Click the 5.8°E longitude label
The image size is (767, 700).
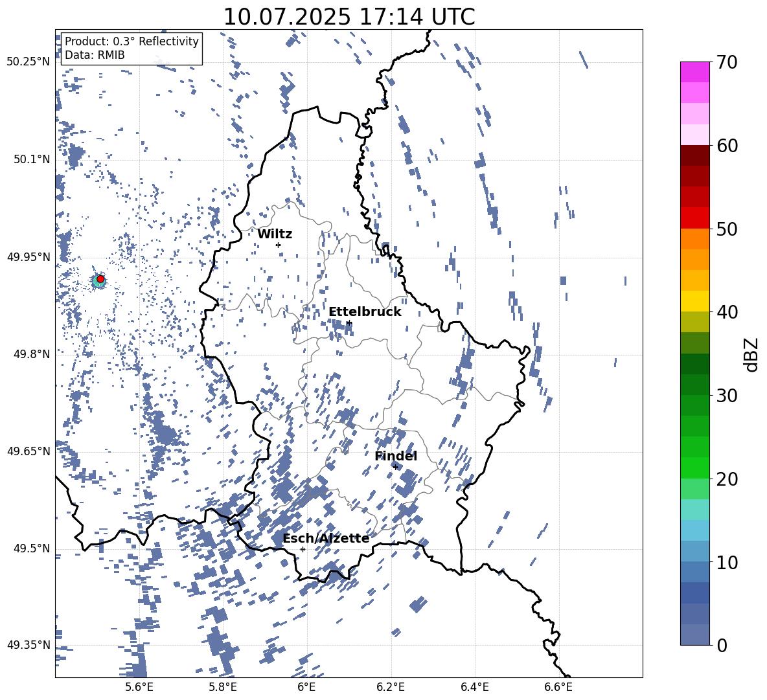223,688
